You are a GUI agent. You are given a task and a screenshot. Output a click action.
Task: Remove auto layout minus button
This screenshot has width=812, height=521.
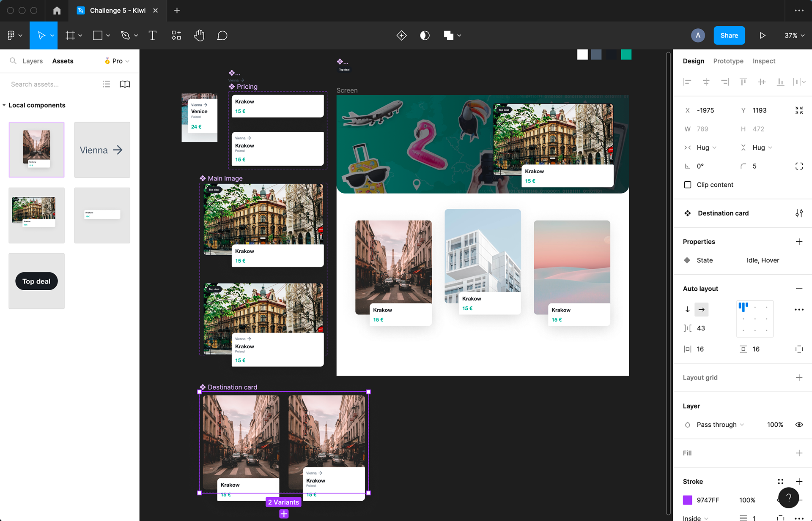point(799,289)
